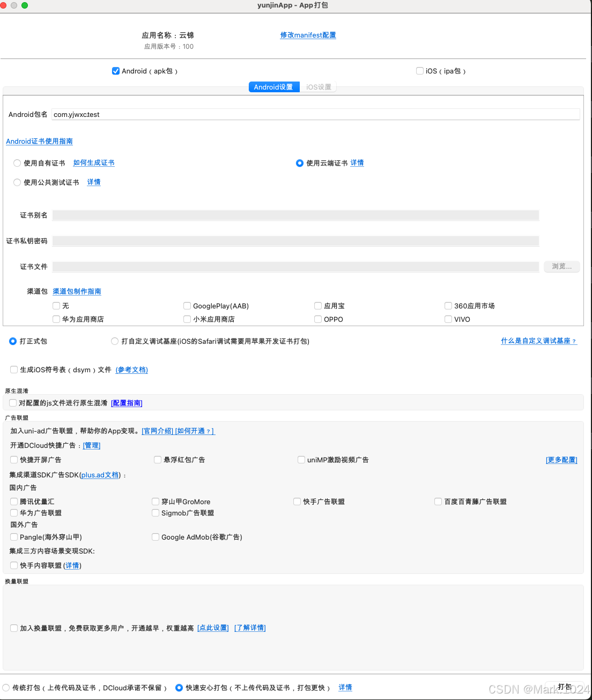Select the Android设置 tab

(x=273, y=86)
